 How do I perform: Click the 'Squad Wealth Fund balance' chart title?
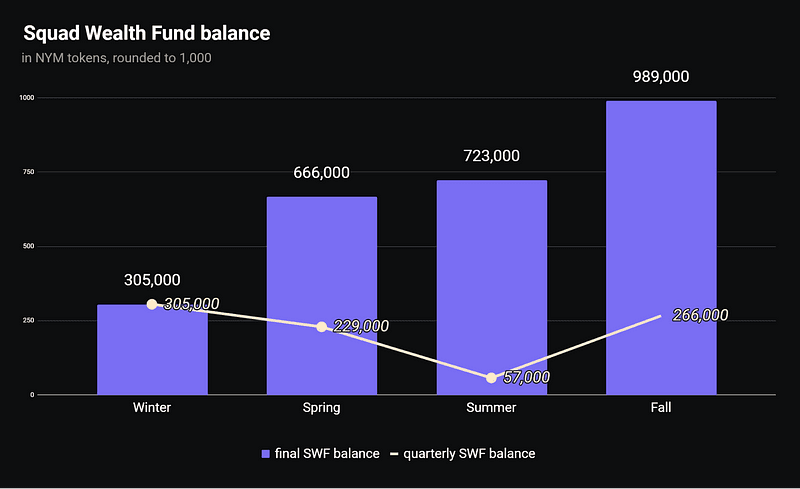[146, 33]
